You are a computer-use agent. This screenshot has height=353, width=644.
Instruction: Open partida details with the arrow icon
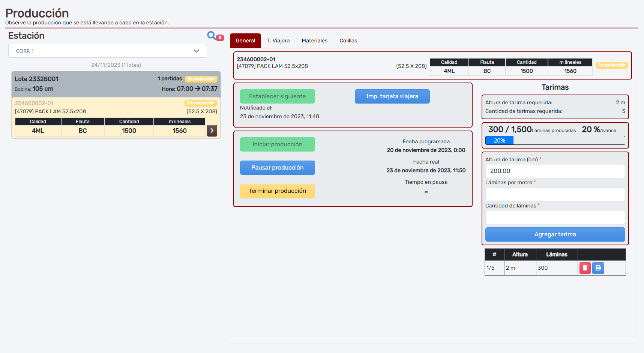212,131
